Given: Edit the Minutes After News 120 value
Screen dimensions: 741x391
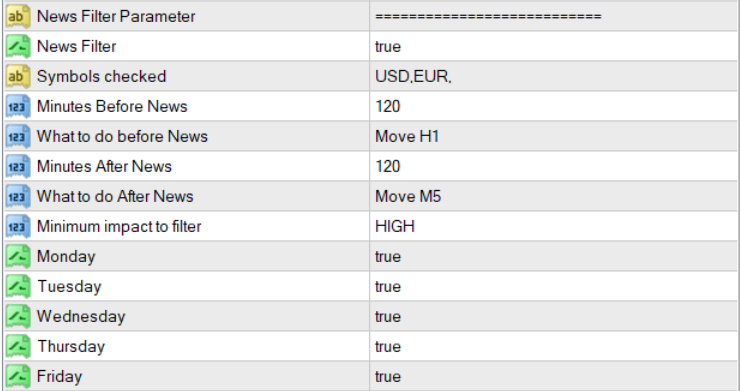Looking at the screenshot, I should [553, 166].
